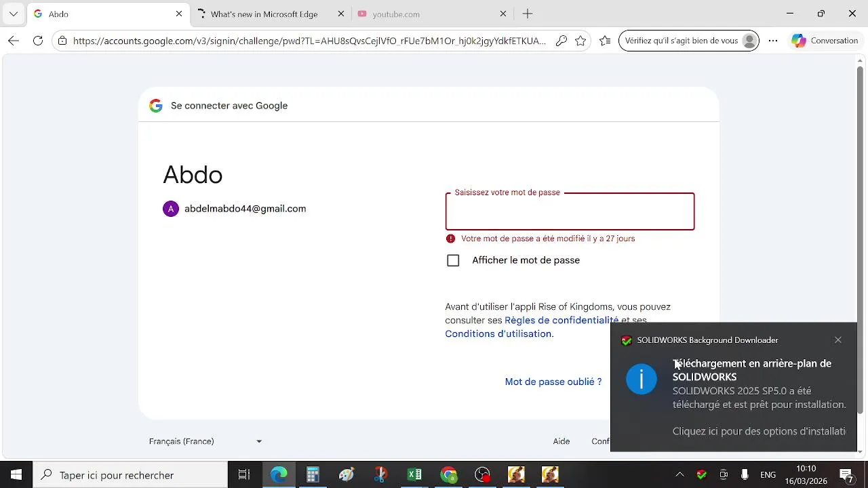Close the youtube.com tab
Viewport: 868px width, 488px height.
point(503,14)
